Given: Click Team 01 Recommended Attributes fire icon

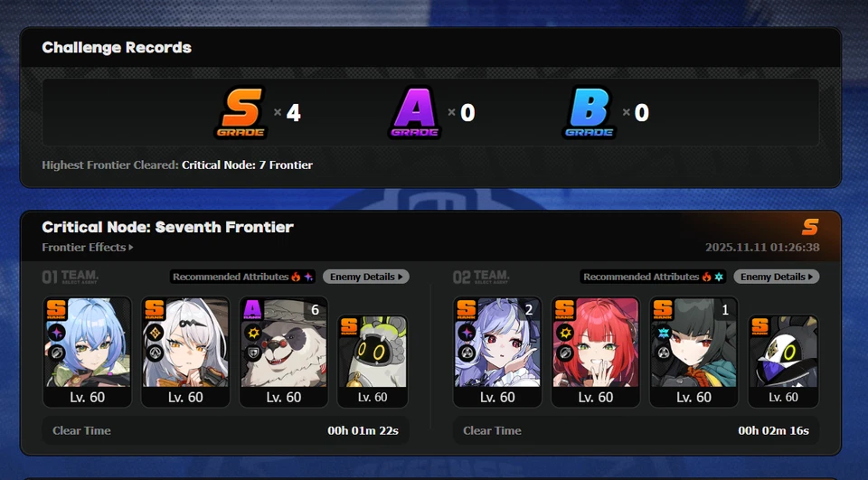Looking at the screenshot, I should click(x=297, y=277).
